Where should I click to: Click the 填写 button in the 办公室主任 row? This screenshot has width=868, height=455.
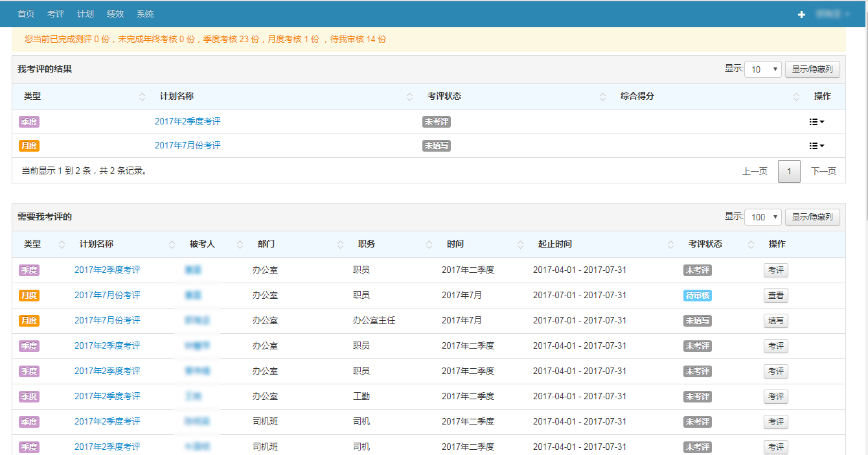[775, 320]
